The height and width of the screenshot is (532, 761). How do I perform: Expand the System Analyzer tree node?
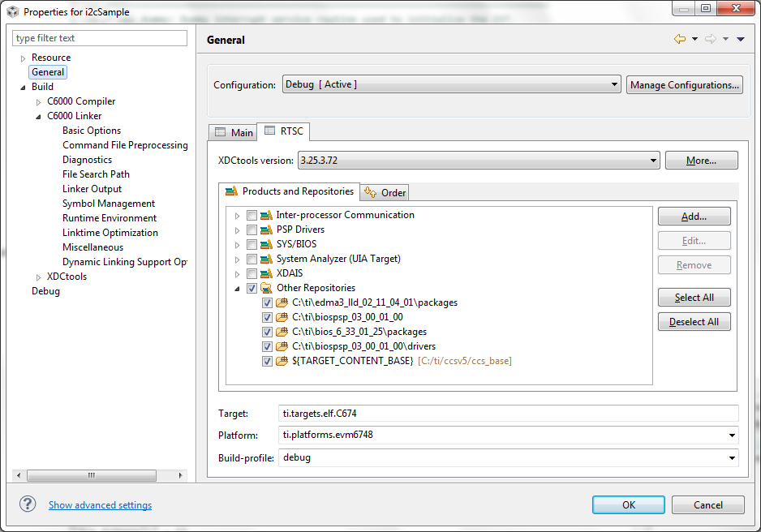[238, 260]
